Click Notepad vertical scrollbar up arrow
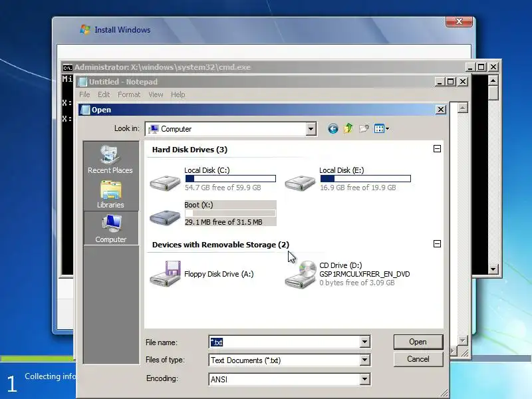Image resolution: width=532 pixels, height=399 pixels. pos(462,108)
